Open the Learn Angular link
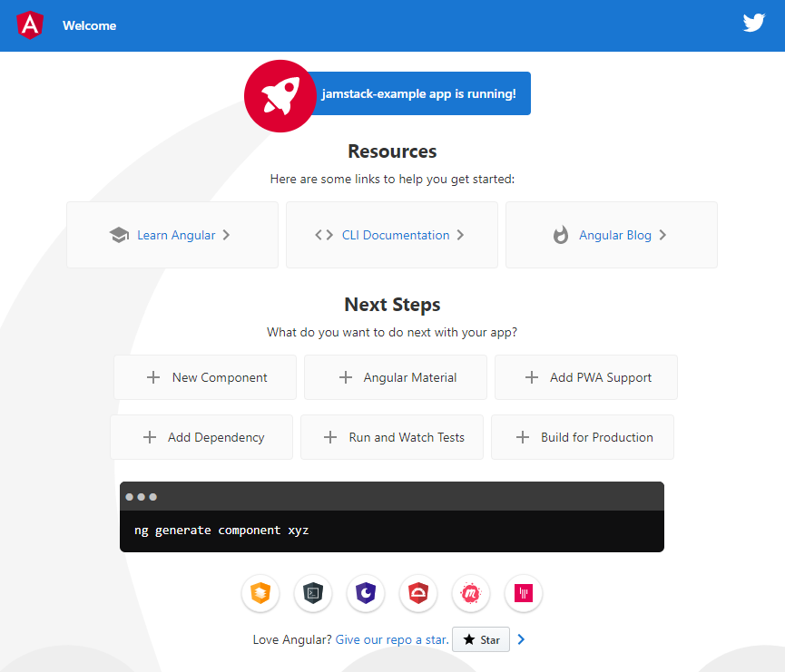 (x=172, y=235)
